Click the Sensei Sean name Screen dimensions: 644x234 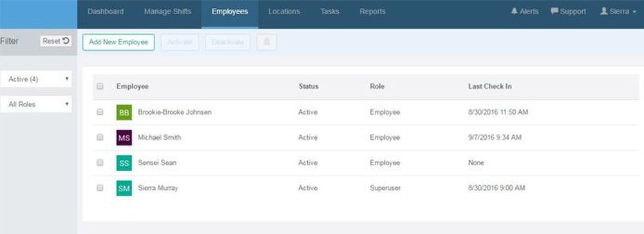point(157,163)
